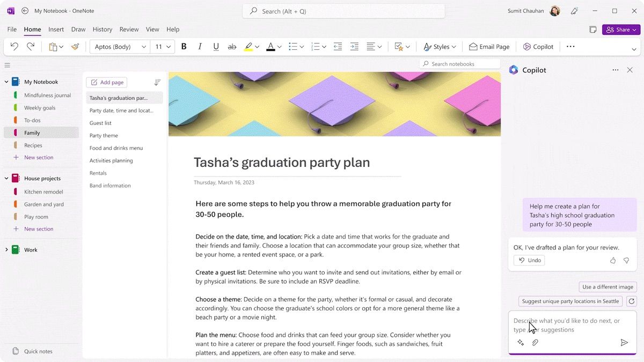
Task: Undo Copilot's drafted plan
Action: click(x=529, y=260)
